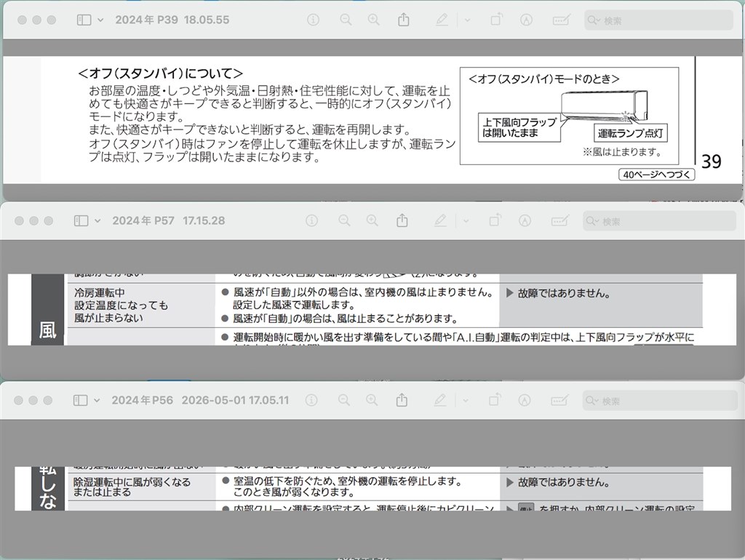Click the P39 window title text
The width and height of the screenshot is (745, 560).
[x=172, y=20]
